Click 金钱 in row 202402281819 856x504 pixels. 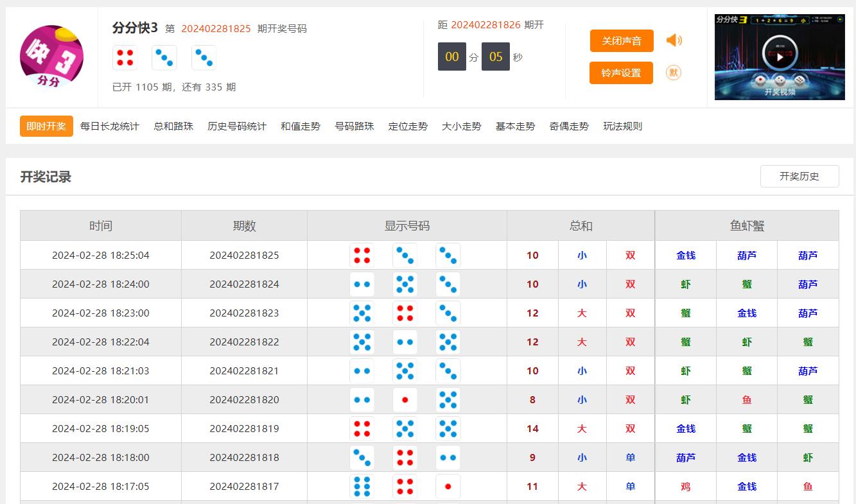686,429
